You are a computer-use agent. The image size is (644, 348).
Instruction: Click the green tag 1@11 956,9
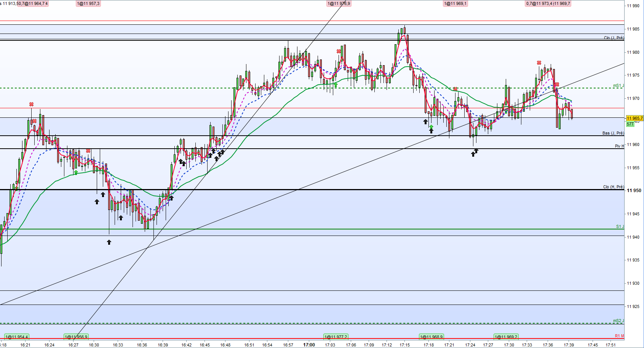76,337
